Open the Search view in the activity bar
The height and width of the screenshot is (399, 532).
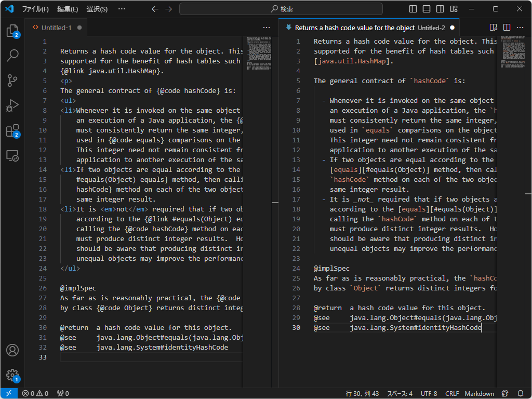[12, 56]
